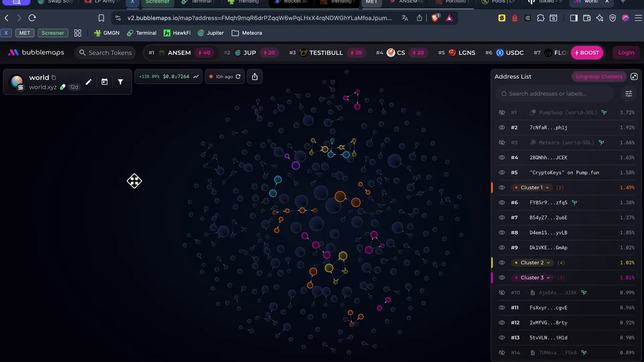Screen dimensions: 644x362
Task: Share the map via share icon
Action: 255,77
